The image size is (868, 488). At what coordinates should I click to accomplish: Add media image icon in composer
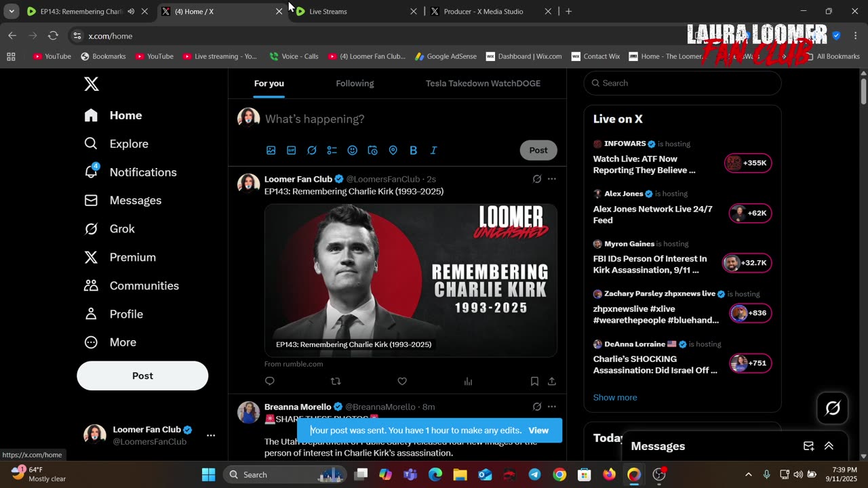[271, 150]
